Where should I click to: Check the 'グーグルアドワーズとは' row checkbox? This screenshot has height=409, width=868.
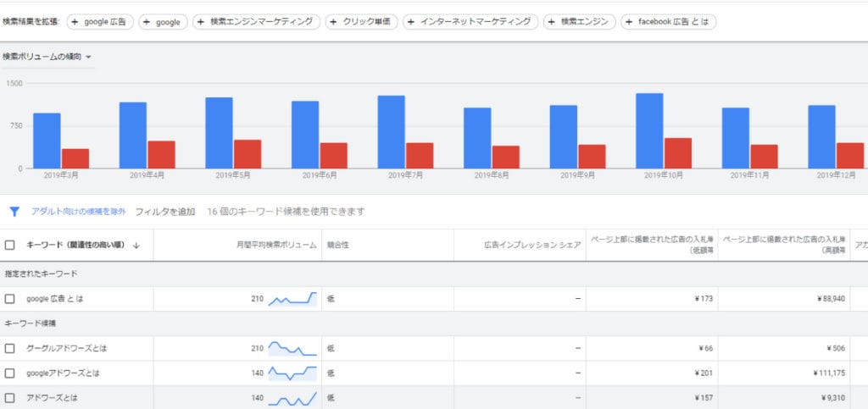[9, 349]
